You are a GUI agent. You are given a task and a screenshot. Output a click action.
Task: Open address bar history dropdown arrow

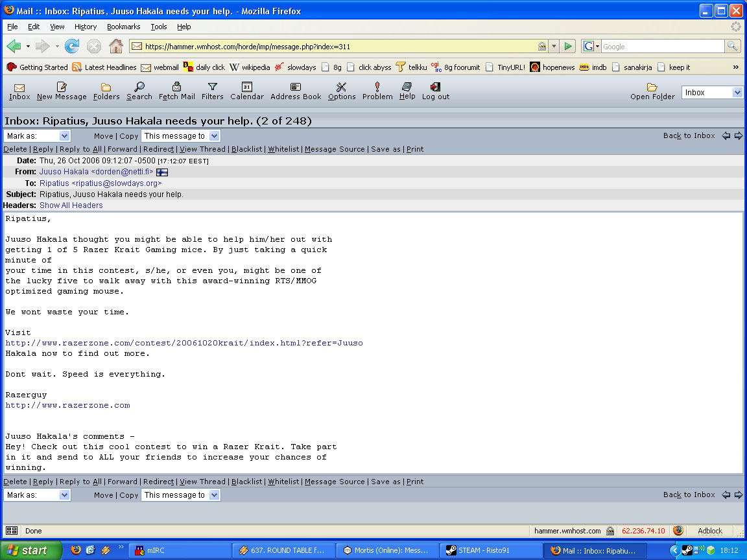tap(554, 46)
